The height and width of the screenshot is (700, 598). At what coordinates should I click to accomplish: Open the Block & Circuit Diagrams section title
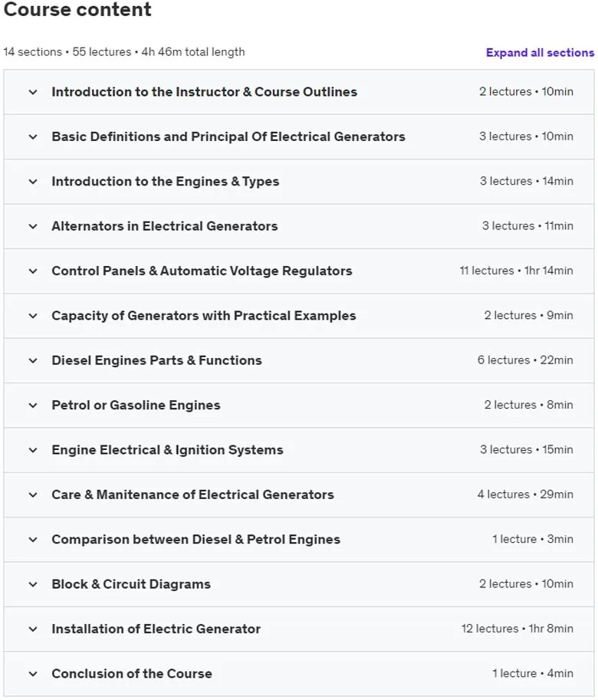(x=131, y=584)
